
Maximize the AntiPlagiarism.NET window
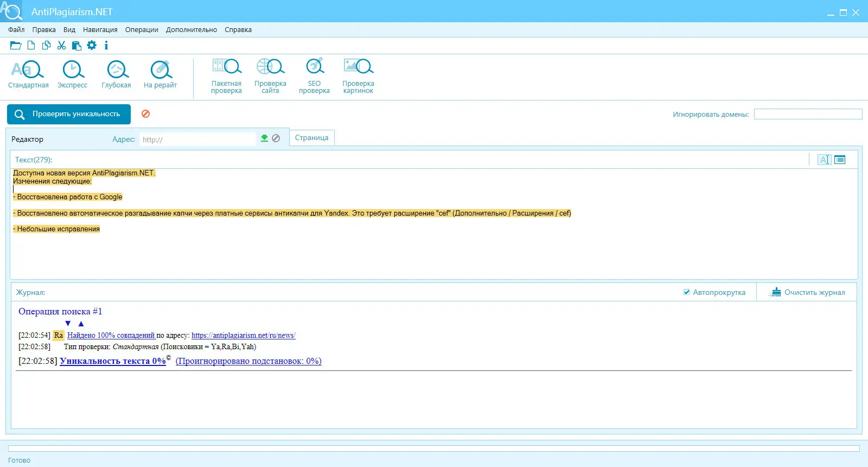click(843, 12)
